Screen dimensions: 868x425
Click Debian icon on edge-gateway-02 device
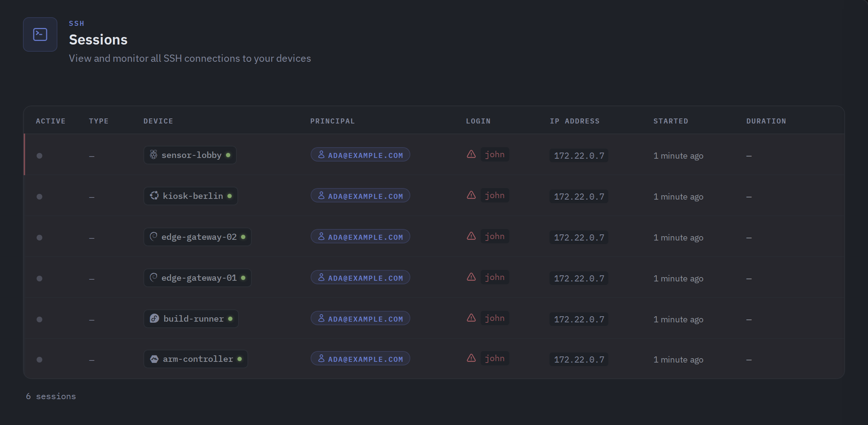[154, 237]
